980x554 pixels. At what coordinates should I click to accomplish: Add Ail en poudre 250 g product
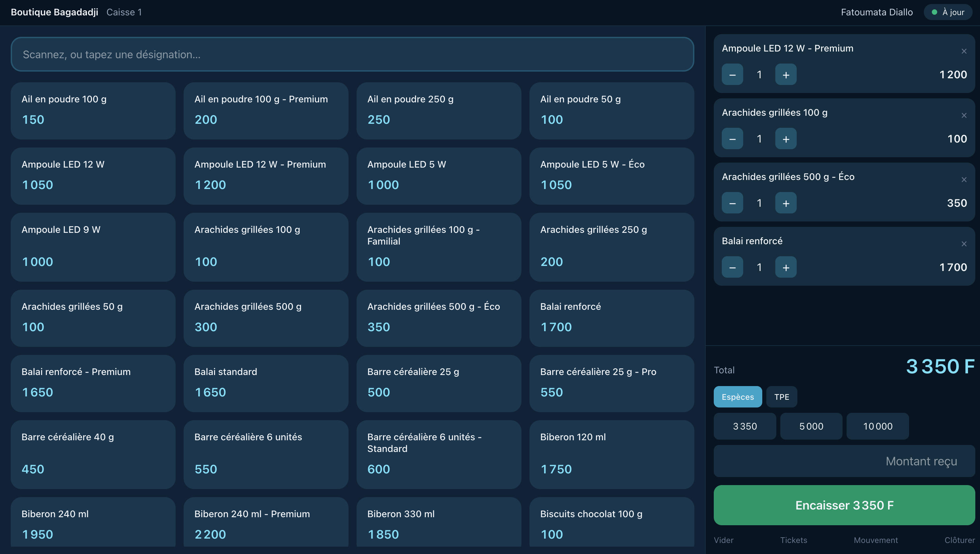point(438,111)
